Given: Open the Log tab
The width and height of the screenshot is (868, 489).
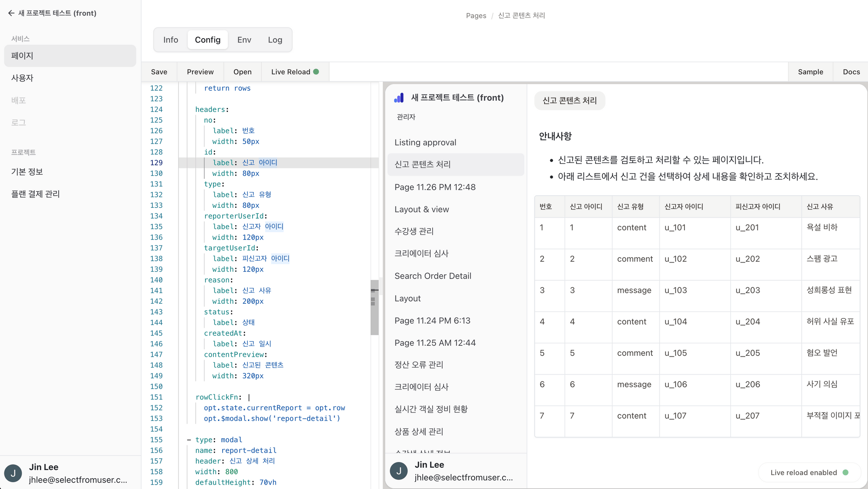Looking at the screenshot, I should [275, 40].
